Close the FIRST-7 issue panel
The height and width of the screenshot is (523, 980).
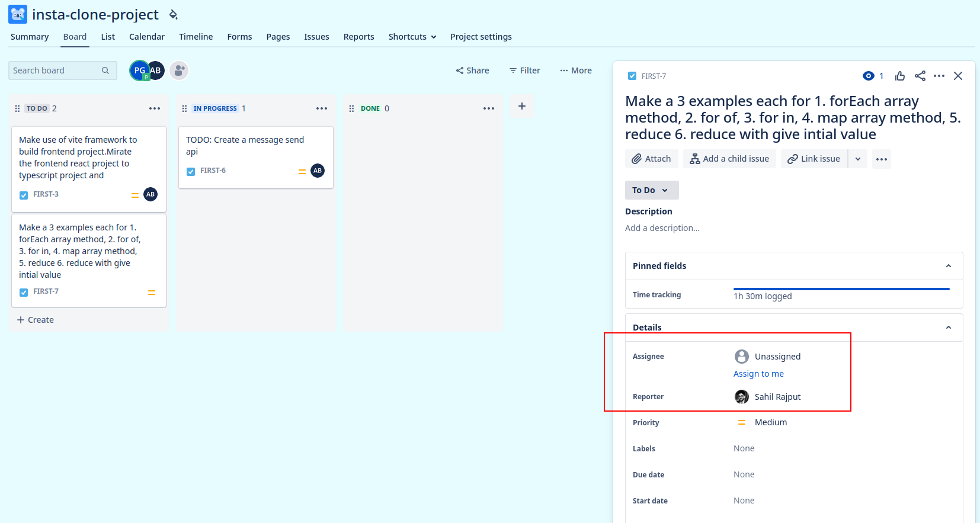pos(958,76)
